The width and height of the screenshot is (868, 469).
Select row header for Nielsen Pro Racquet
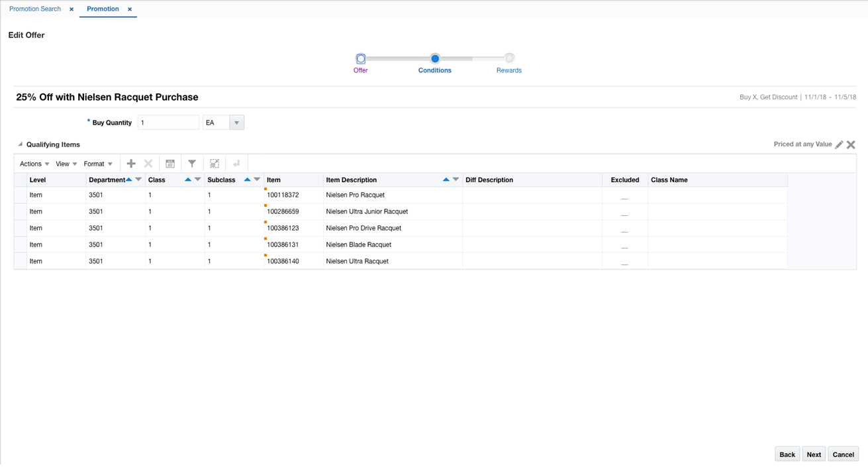(20, 195)
